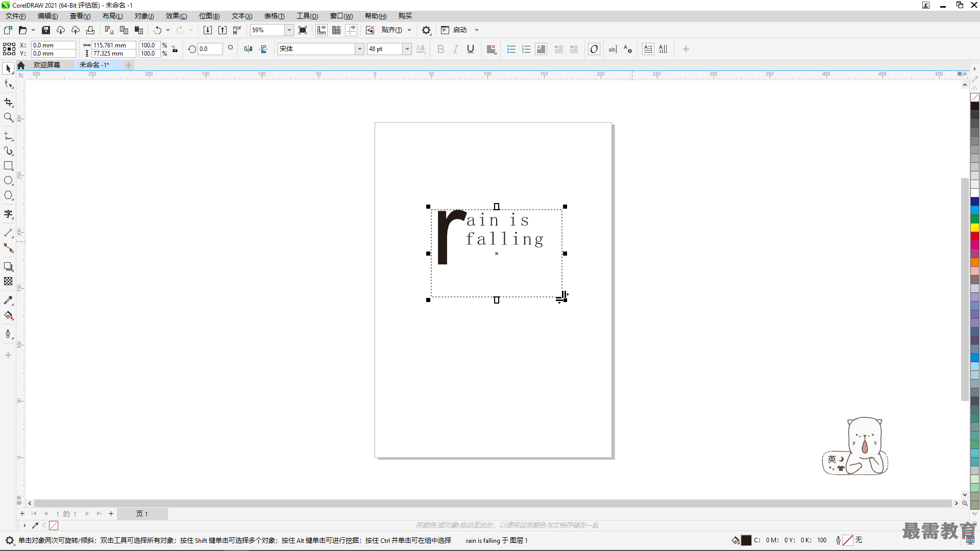Open the font size 48 pt dropdown

(407, 49)
